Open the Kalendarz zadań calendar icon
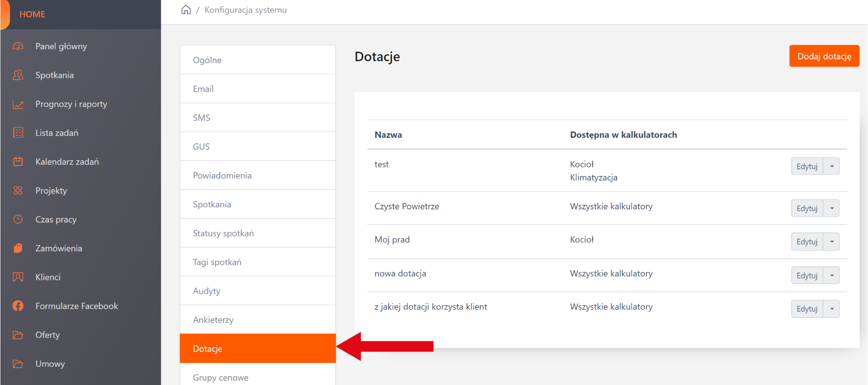Image resolution: width=868 pixels, height=385 pixels. click(x=18, y=162)
